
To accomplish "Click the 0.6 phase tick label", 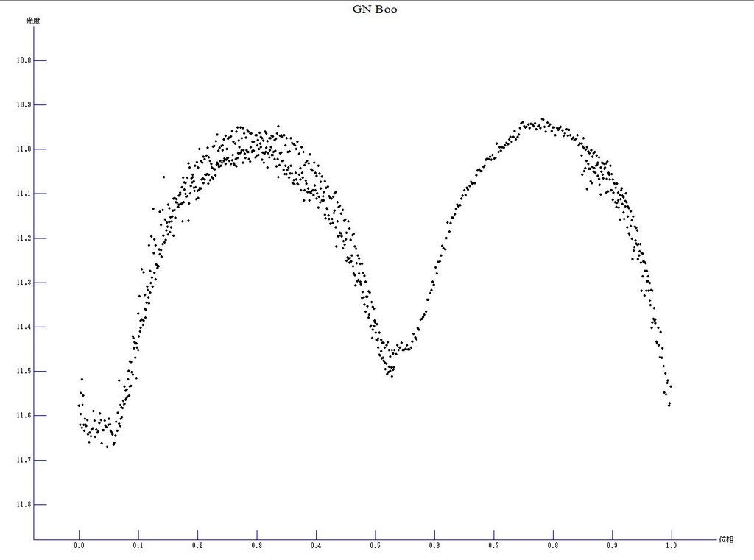I will pyautogui.click(x=434, y=545).
